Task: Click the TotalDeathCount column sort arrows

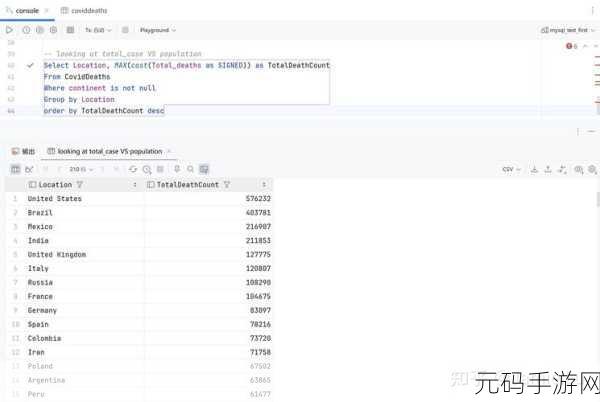Action: tap(264, 185)
